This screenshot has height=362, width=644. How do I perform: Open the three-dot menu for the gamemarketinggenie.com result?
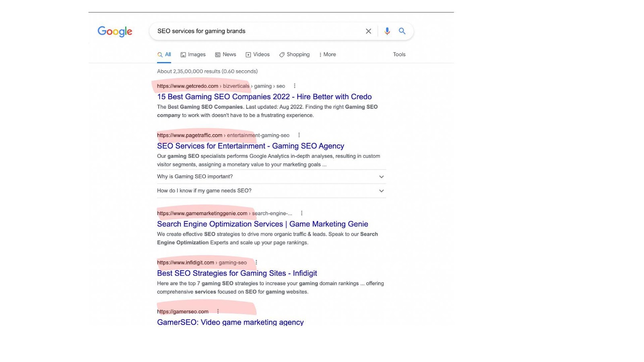pyautogui.click(x=302, y=213)
